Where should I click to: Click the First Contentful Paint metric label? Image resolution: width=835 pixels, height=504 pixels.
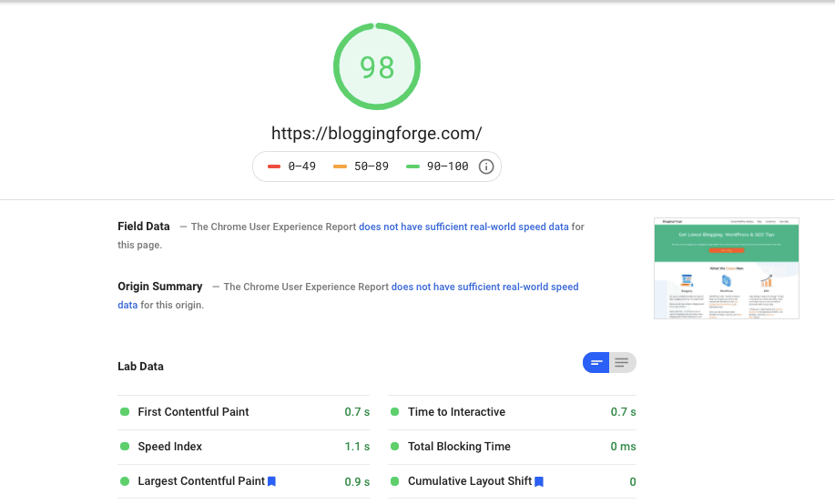tap(193, 412)
